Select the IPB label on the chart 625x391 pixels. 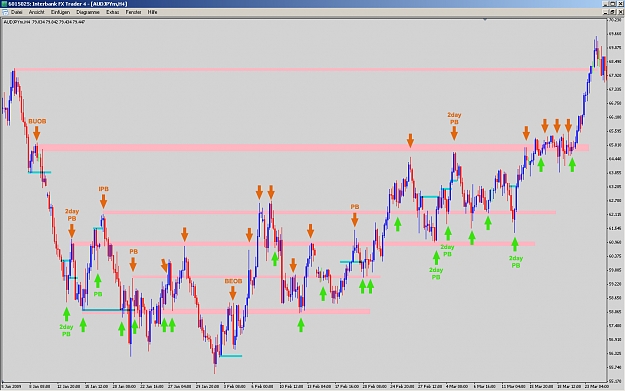(104, 189)
